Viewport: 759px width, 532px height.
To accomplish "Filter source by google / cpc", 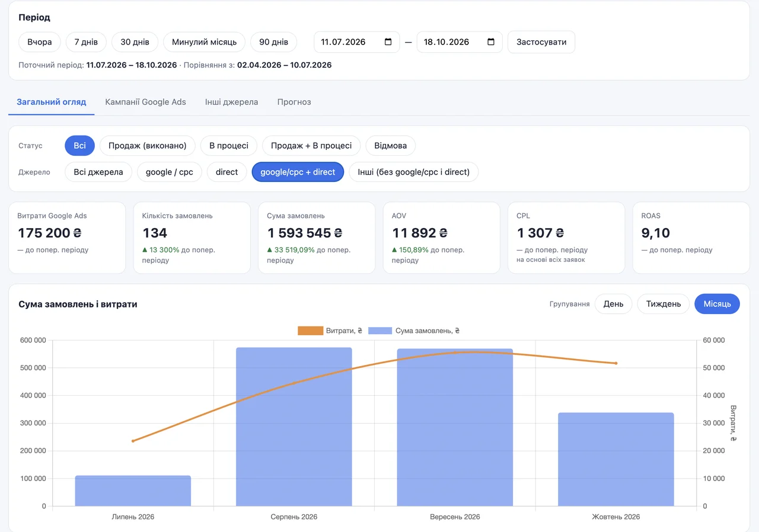I will 170,172.
